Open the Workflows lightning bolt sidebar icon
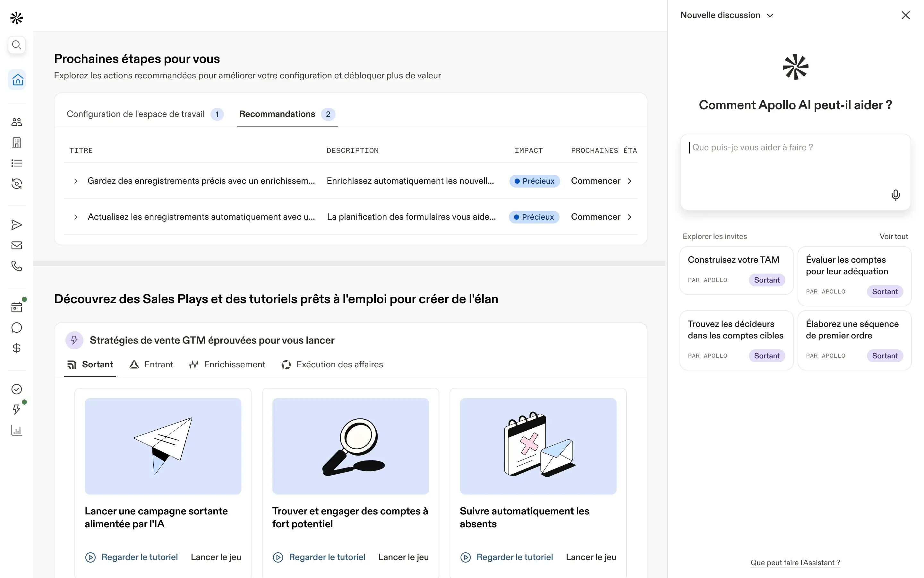Viewport: 924px width, 578px height. pos(16,409)
